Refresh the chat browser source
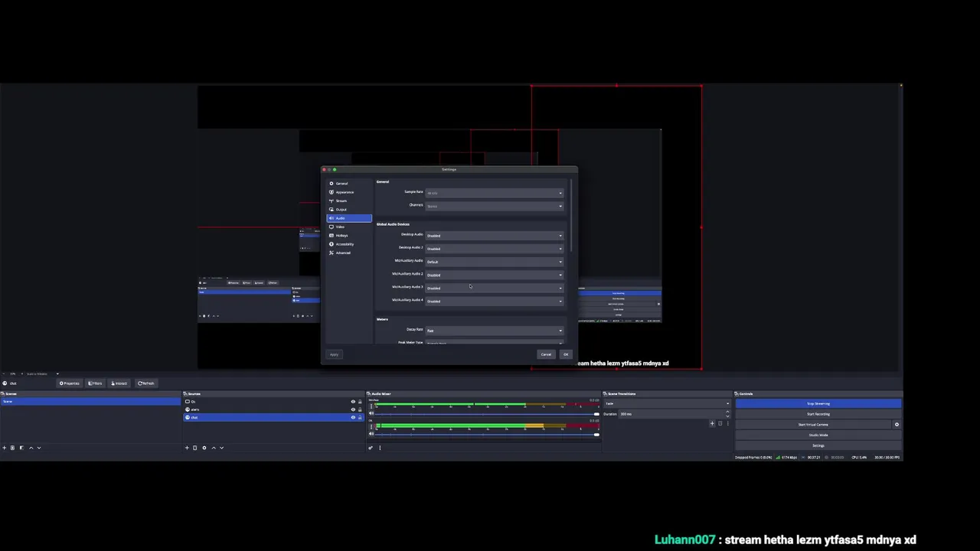The image size is (980, 551). pyautogui.click(x=146, y=383)
